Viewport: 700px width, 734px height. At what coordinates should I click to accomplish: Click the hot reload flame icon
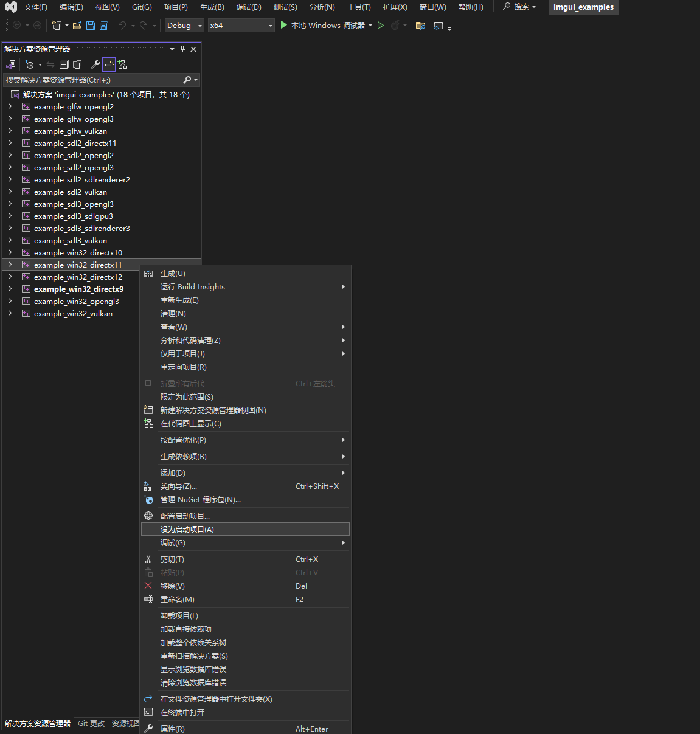pyautogui.click(x=395, y=26)
